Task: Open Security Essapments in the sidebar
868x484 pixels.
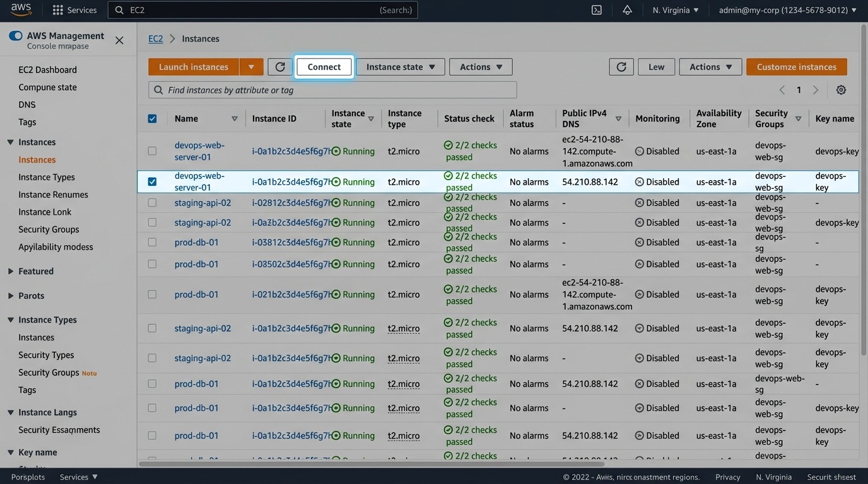Action: tap(59, 430)
